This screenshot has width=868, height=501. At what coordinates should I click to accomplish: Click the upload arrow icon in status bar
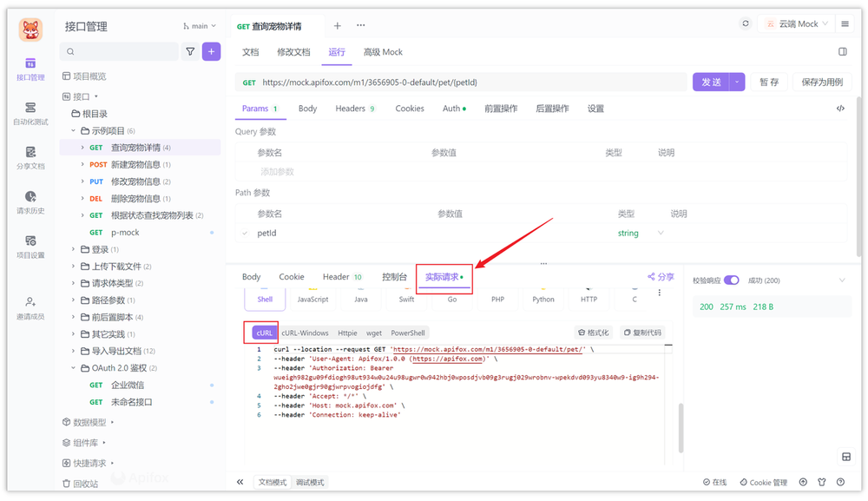[803, 482]
